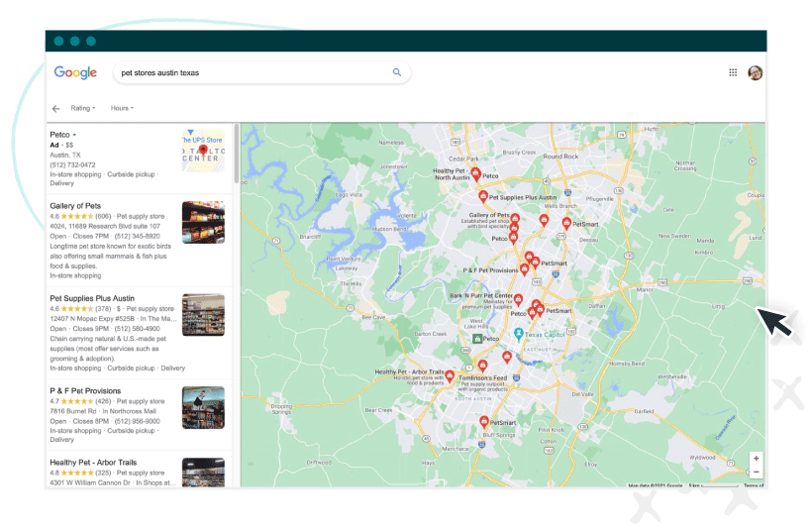Click the PetSmart pin near Bluff Springs
This screenshot has width=812, height=528.
(483, 422)
